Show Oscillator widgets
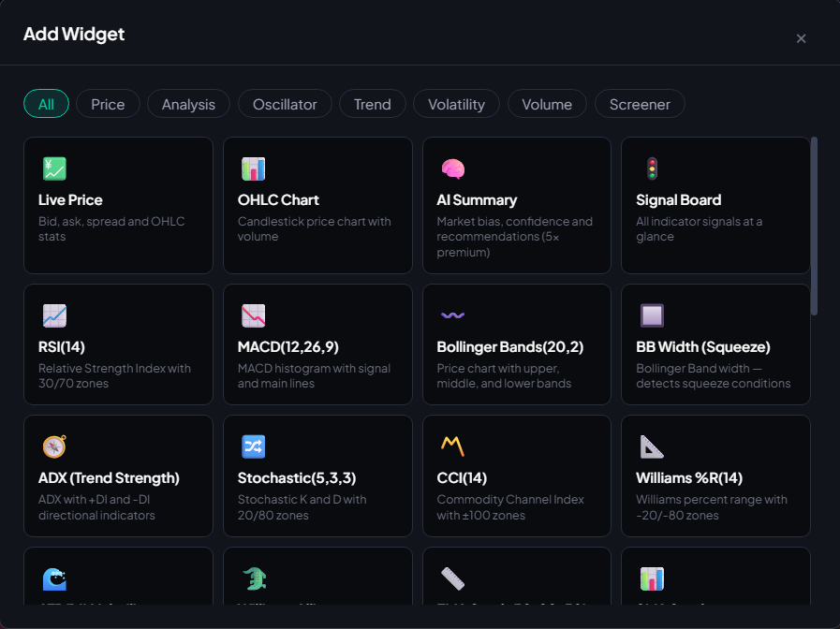840x629 pixels. tap(285, 104)
